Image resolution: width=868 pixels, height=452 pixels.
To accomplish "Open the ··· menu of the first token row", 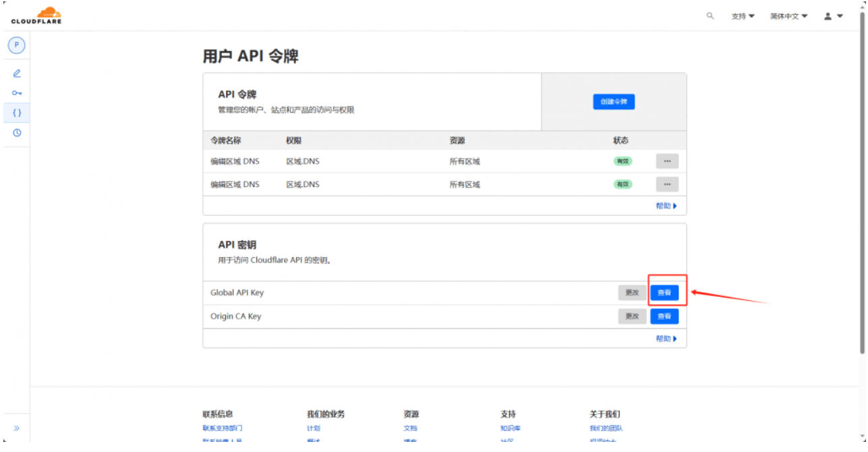I will 667,161.
